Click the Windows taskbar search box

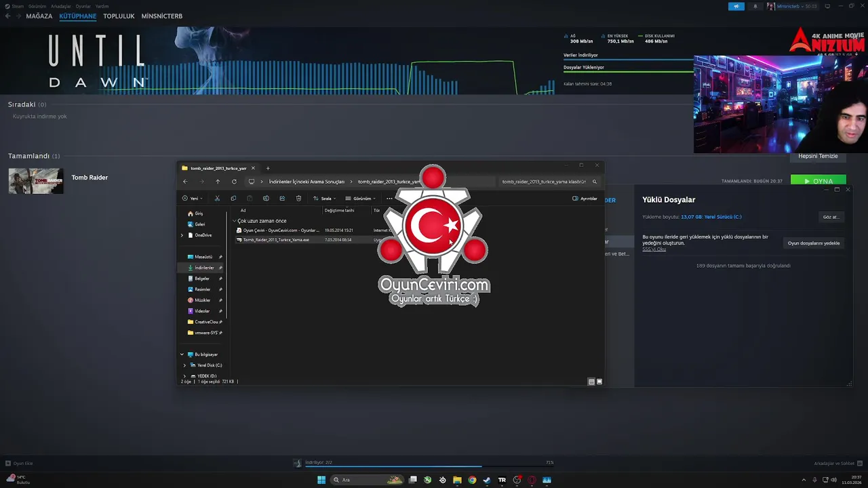367,480
